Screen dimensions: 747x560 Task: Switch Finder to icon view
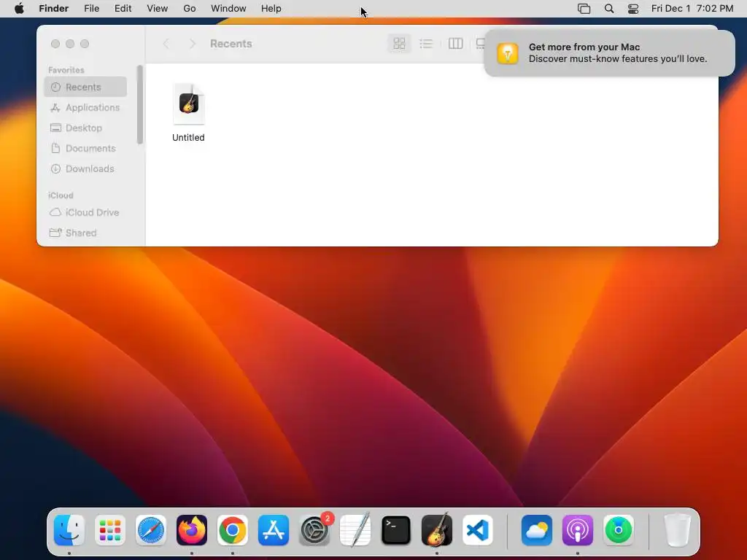pos(399,44)
